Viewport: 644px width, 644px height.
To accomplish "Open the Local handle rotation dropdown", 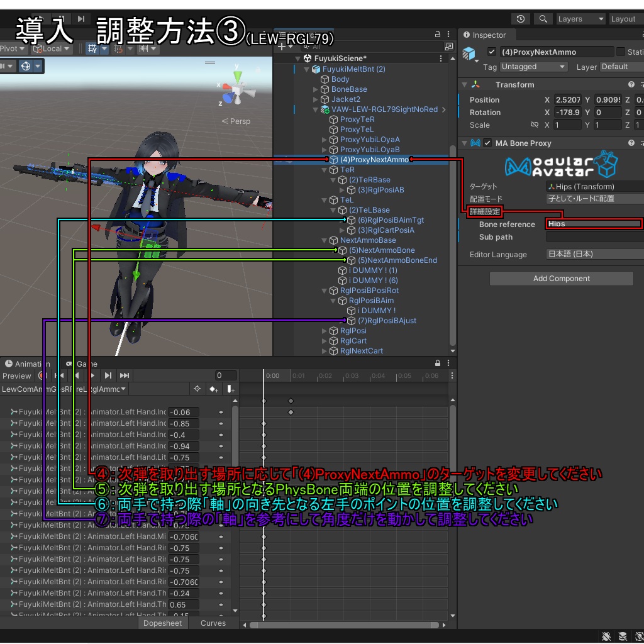I will (52, 49).
